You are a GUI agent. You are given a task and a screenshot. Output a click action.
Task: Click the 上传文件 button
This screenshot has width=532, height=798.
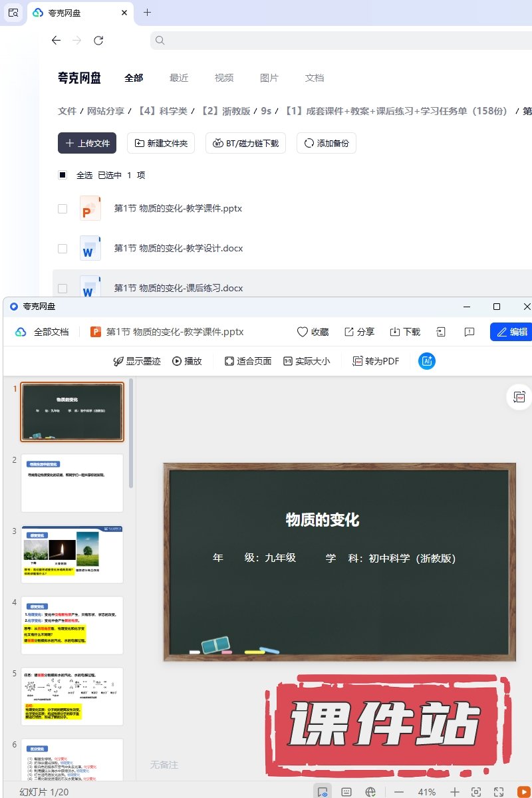pos(87,143)
